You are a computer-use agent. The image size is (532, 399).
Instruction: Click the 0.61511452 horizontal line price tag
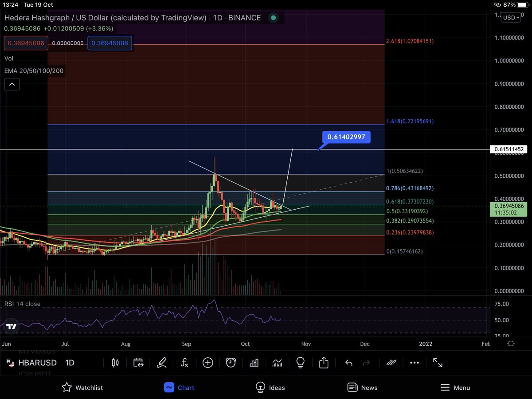point(508,149)
